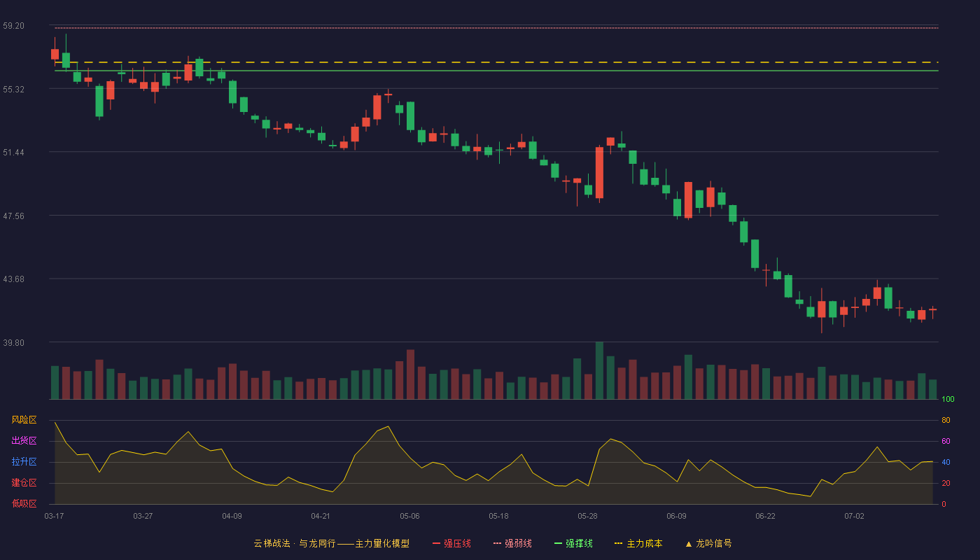This screenshot has height=560, width=980.
Task: Click the 55.32 price axis label
Action: click(x=13, y=90)
